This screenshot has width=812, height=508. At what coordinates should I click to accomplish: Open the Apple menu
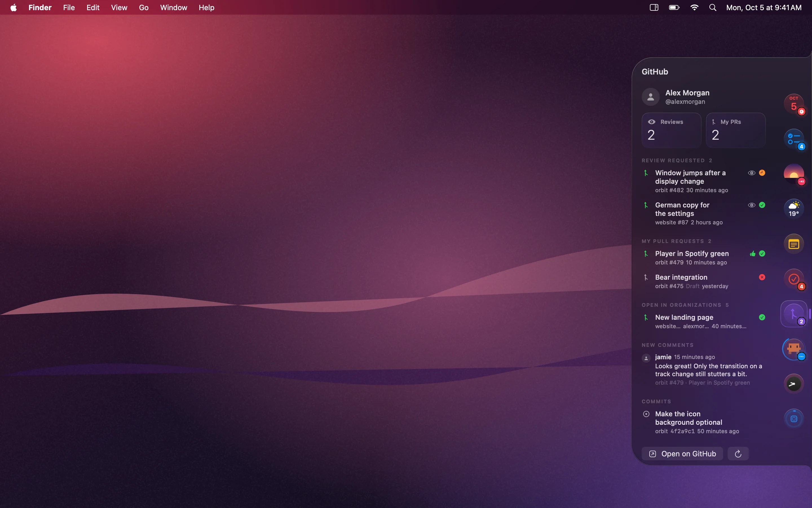click(14, 7)
